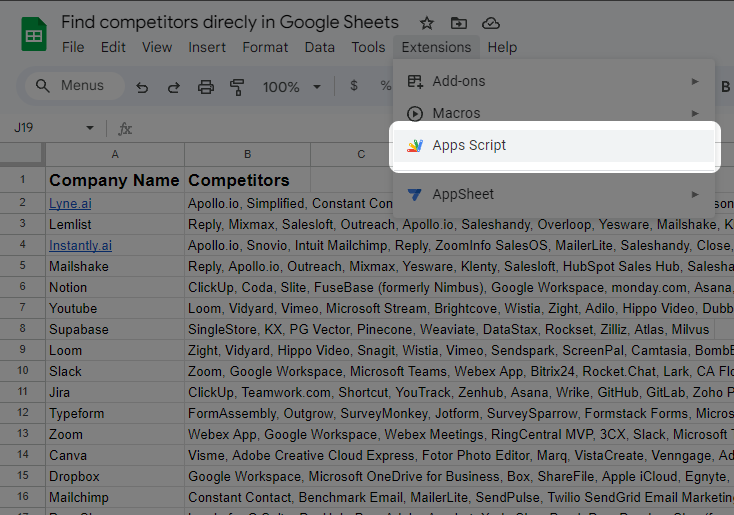Open the Format menu
Image resolution: width=734 pixels, height=515 pixels.
point(265,47)
